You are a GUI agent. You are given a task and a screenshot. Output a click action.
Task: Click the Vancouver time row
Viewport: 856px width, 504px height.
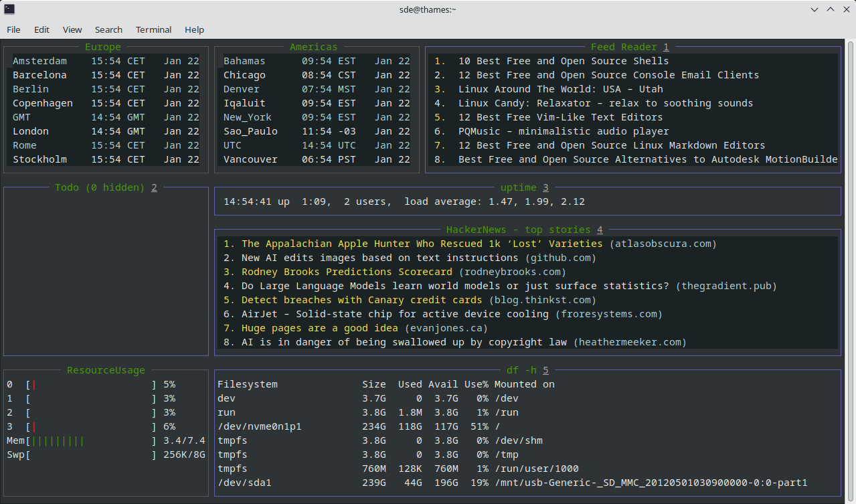(x=317, y=159)
